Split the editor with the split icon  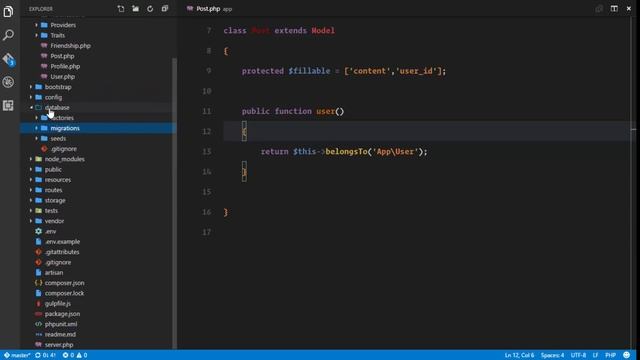coord(614,9)
